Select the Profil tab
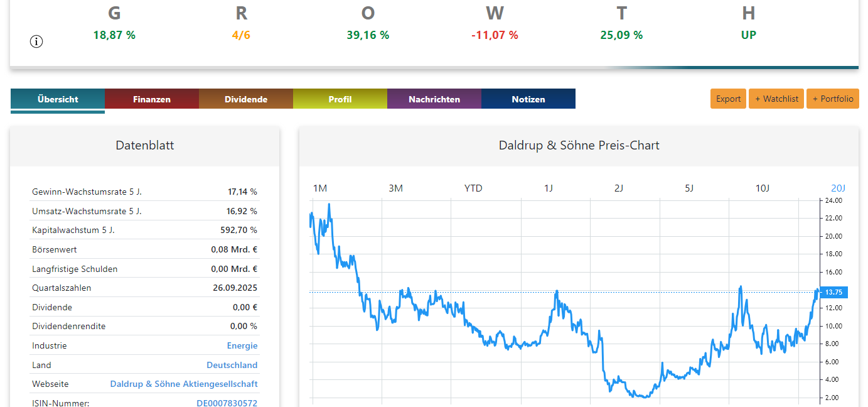Screen dimensions: 868x407 pos(340,99)
